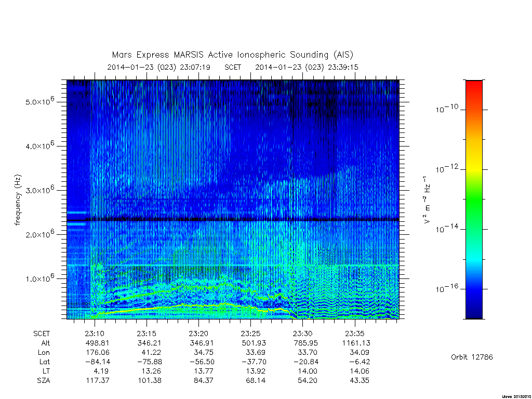
Task: Click the 23:20 SCET time marker
Action: [198, 334]
